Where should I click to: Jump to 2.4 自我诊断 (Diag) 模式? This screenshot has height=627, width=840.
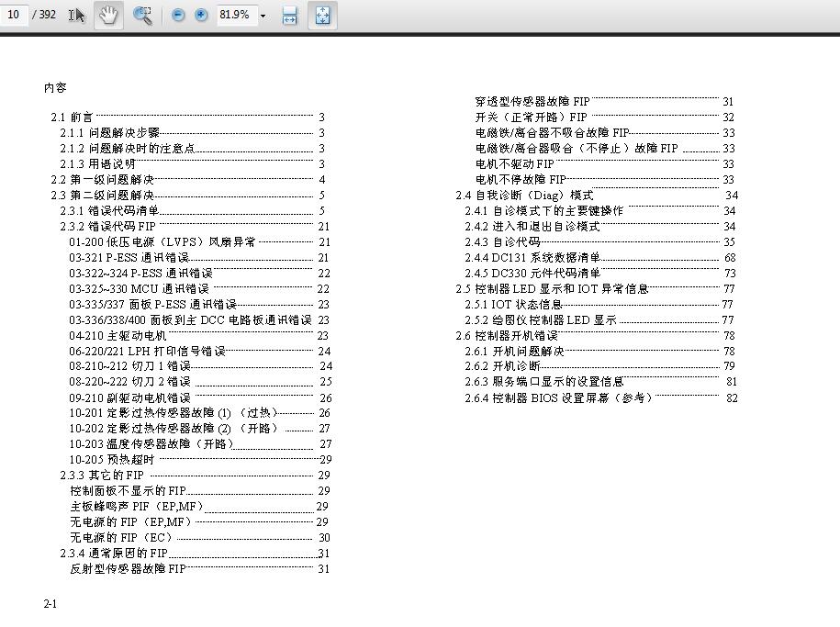coord(524,196)
